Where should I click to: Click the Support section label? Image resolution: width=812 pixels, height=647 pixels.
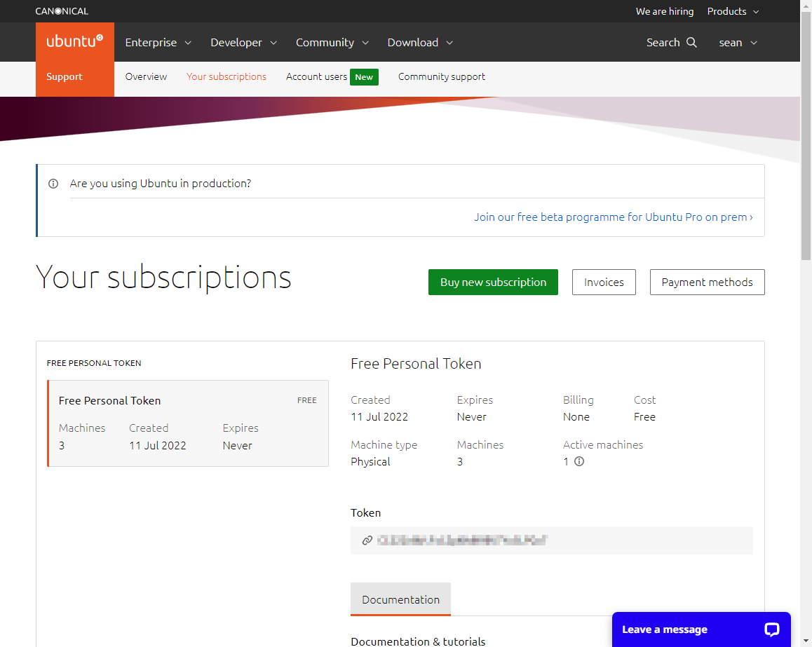[65, 76]
